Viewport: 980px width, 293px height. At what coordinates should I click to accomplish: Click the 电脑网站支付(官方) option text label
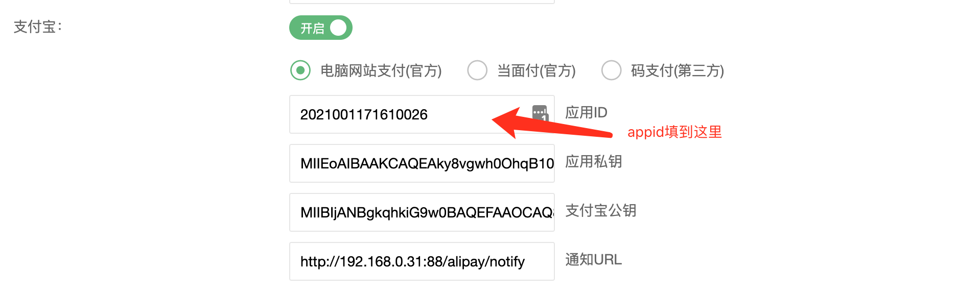tap(381, 70)
